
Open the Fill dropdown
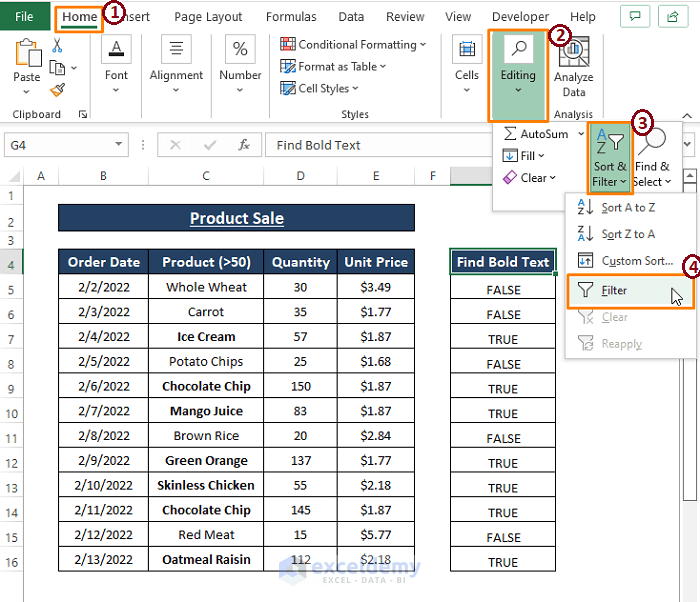tap(524, 156)
